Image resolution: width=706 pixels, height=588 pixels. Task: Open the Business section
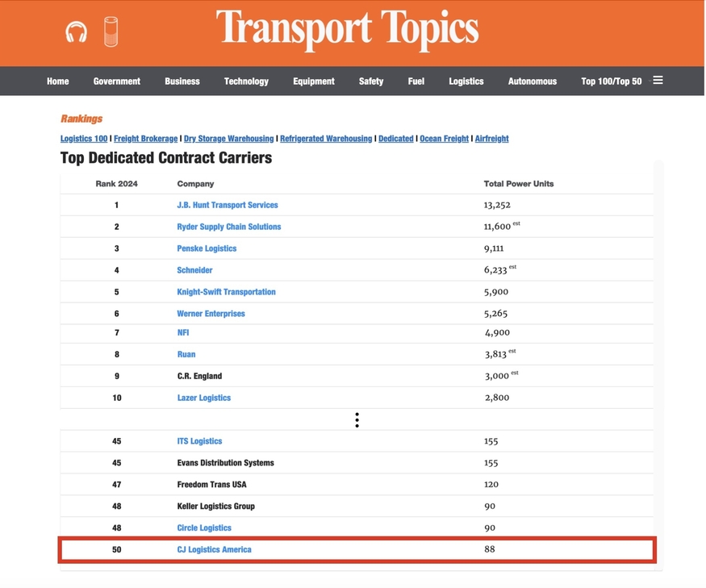182,81
